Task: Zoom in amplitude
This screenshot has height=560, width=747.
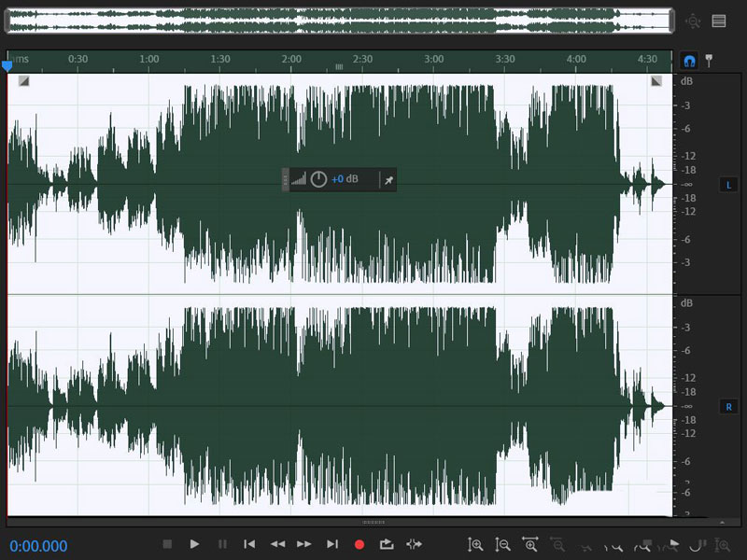Action: pos(475,544)
